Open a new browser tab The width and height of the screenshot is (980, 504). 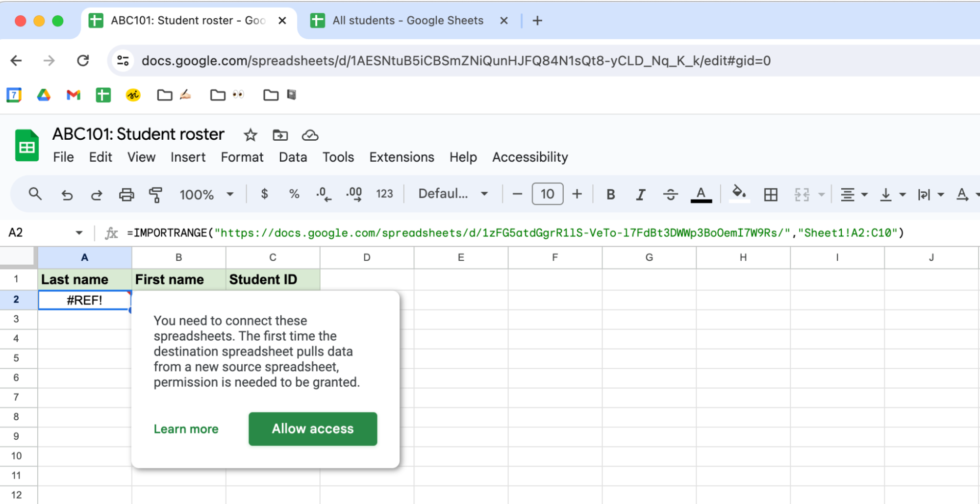click(537, 21)
